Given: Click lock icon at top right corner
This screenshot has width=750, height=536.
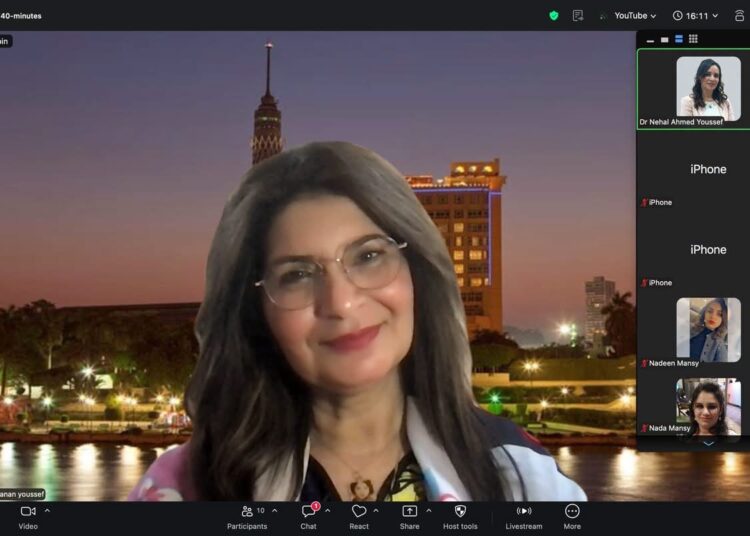Looking at the screenshot, I should [739, 15].
